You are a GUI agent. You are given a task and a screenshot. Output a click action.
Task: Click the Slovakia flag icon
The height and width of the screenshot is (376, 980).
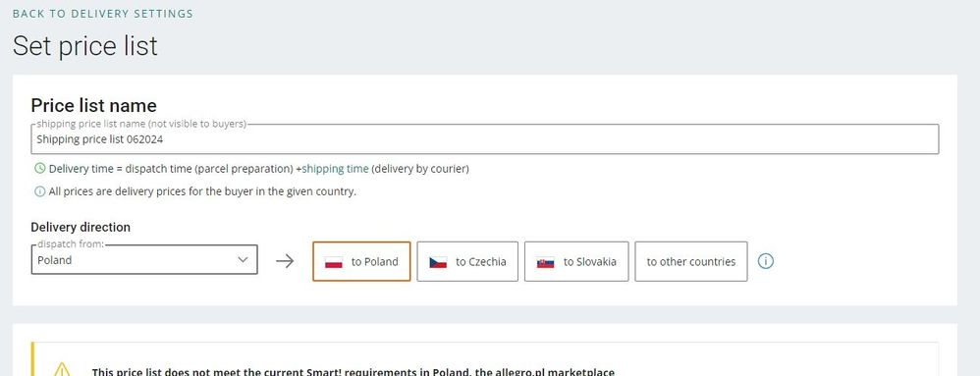(546, 262)
